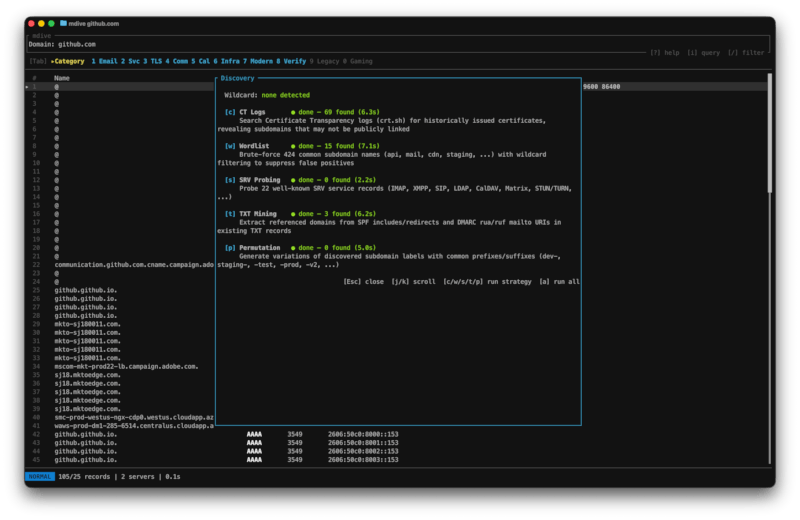Image resolution: width=800 pixels, height=520 pixels.
Task: Switch to the 5 Cal tab
Action: [201, 61]
